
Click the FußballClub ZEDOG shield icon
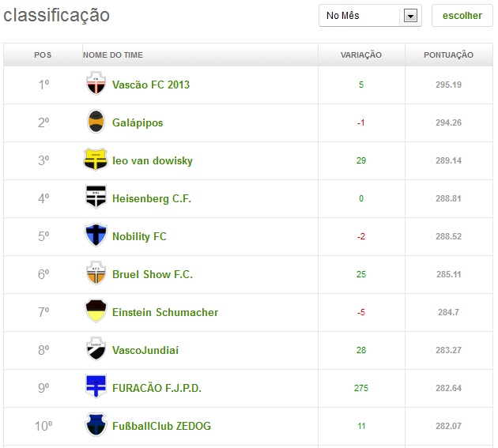pos(96,425)
